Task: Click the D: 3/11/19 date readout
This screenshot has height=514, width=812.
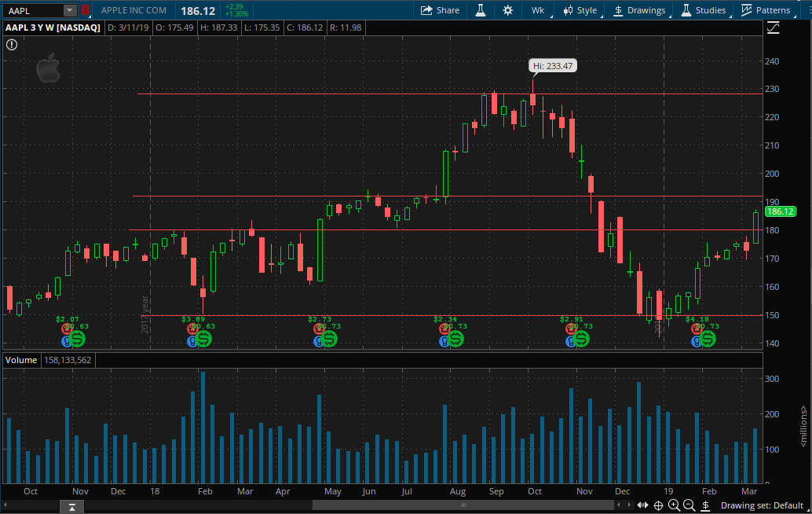Action: [x=127, y=28]
